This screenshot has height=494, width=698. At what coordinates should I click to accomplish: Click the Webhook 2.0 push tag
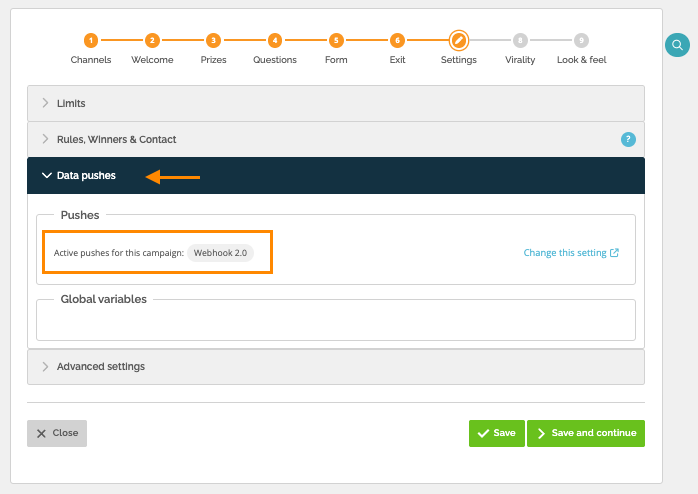tap(220, 253)
